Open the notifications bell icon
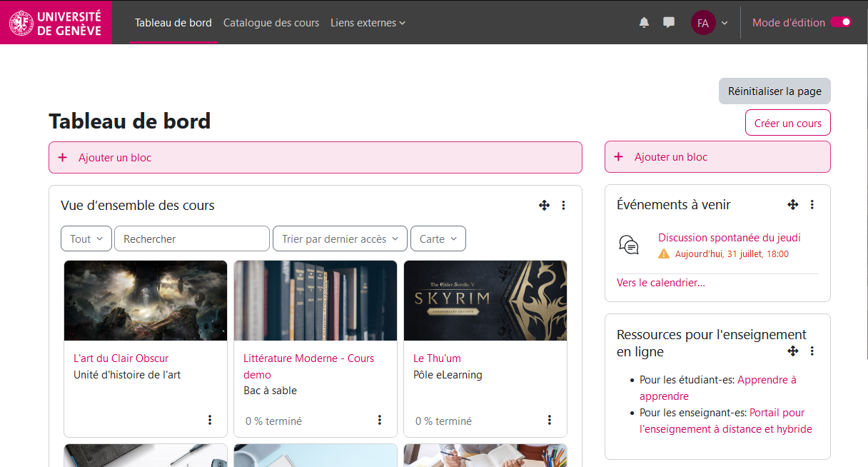 click(x=645, y=22)
